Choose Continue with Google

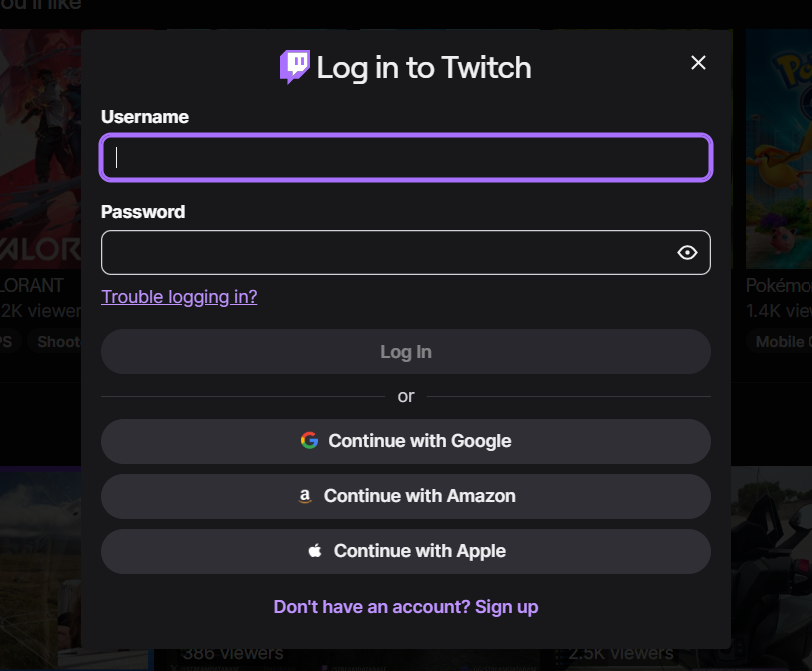pyautogui.click(x=406, y=441)
